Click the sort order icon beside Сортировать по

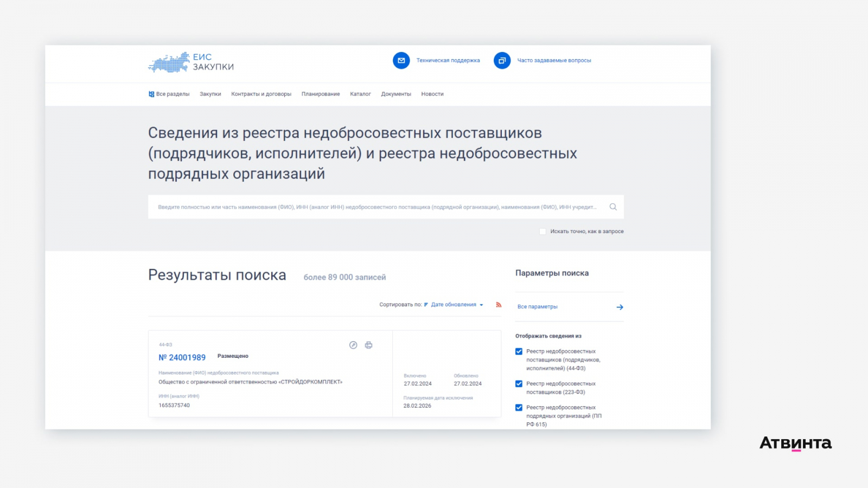pos(426,305)
